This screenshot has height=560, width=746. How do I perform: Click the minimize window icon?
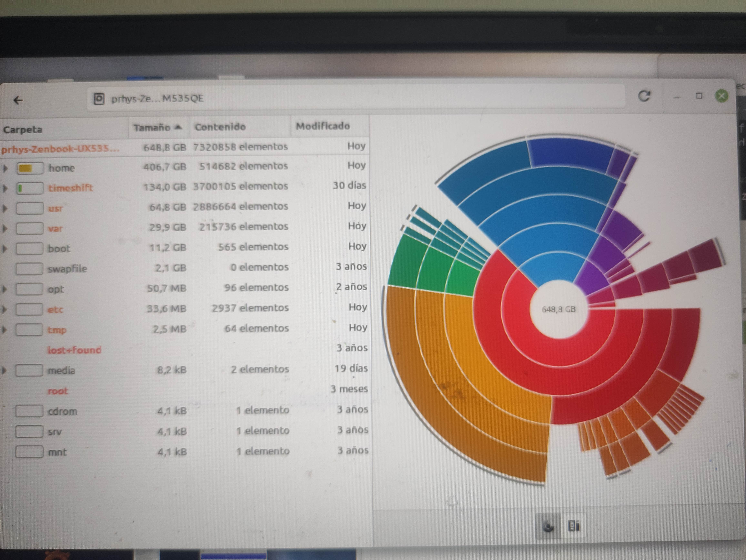pos(676,97)
